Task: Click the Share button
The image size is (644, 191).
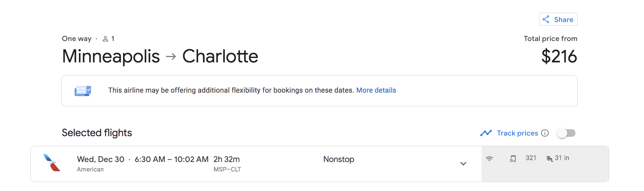Action: click(558, 19)
